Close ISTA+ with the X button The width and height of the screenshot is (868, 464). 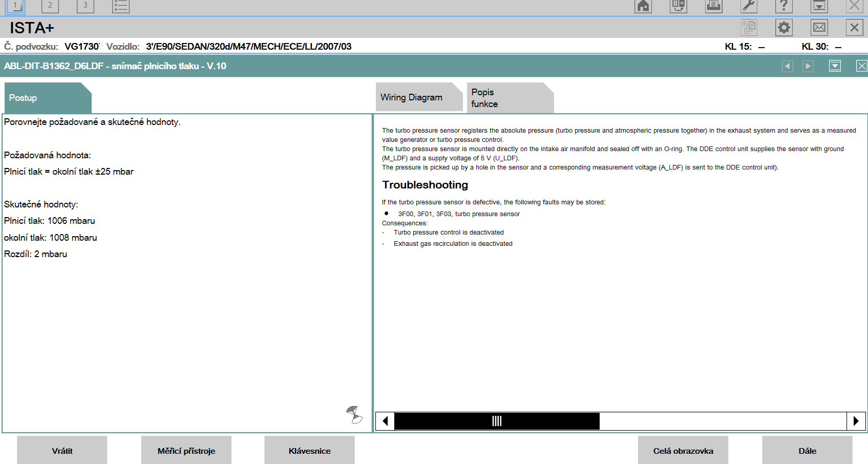point(855,27)
